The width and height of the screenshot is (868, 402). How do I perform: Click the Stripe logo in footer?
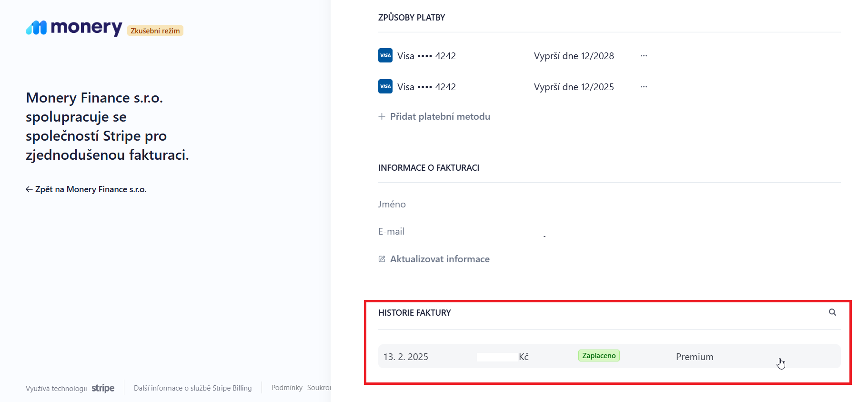103,388
